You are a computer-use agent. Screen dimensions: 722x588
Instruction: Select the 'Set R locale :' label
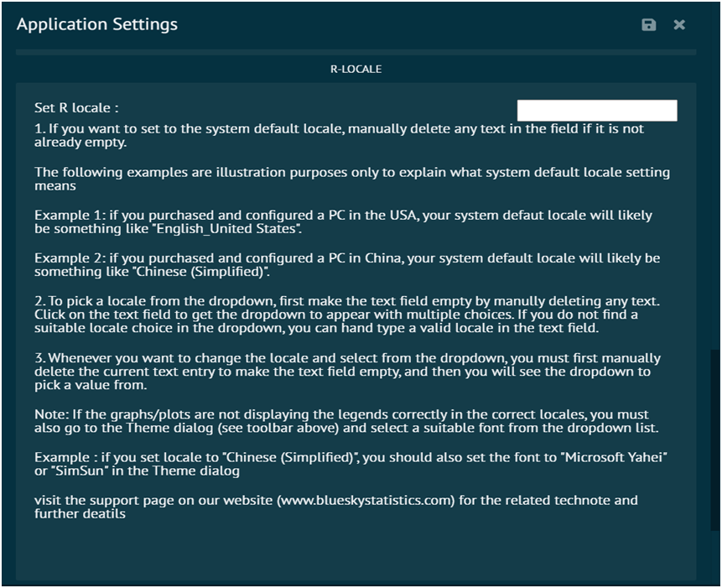pos(76,107)
